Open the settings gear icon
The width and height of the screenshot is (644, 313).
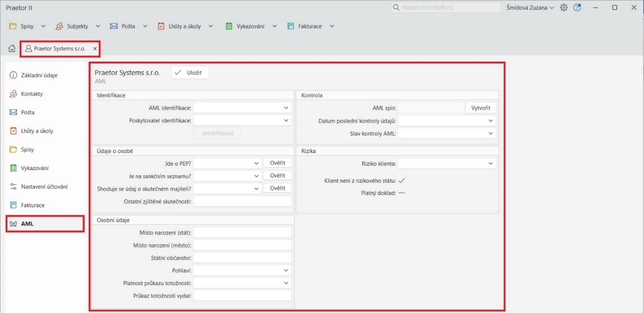[564, 8]
